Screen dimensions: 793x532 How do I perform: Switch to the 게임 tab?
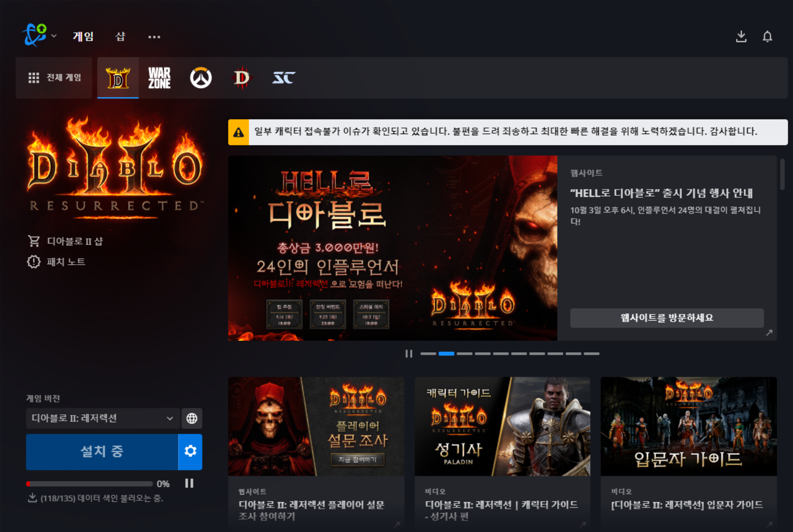(x=83, y=36)
